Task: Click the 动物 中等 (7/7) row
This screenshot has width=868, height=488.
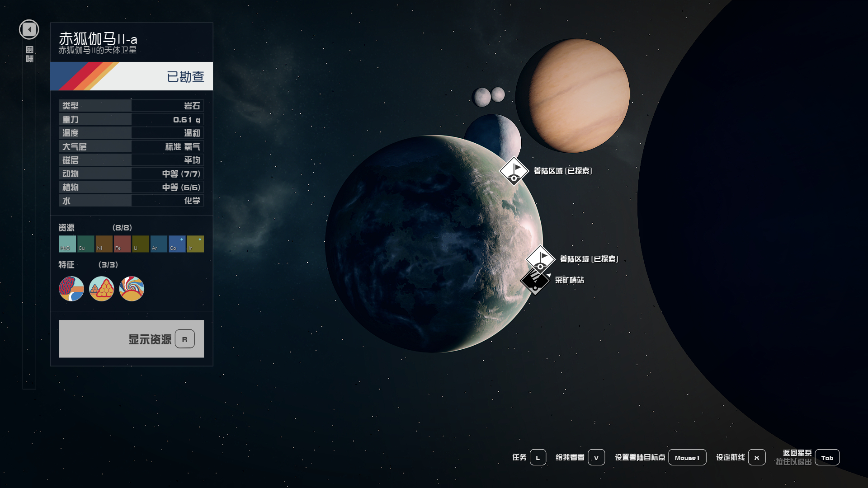Action: (x=132, y=174)
